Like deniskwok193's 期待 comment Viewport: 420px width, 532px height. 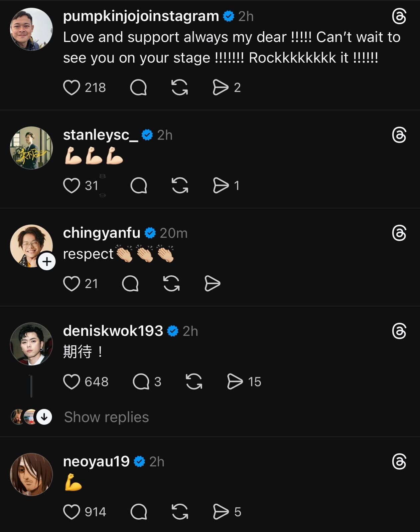[x=71, y=382]
